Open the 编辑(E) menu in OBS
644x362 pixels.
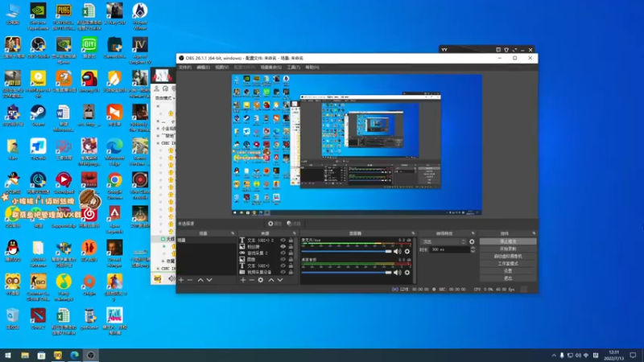pyautogui.click(x=204, y=68)
